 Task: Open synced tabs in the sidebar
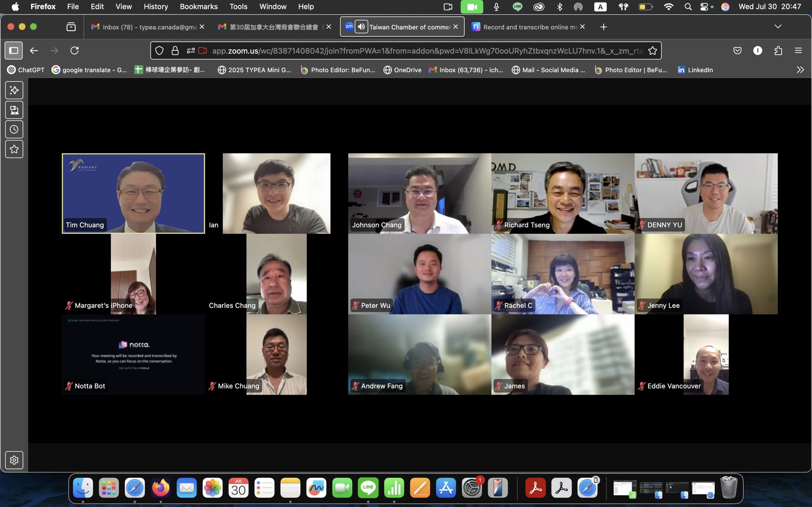pos(14,110)
